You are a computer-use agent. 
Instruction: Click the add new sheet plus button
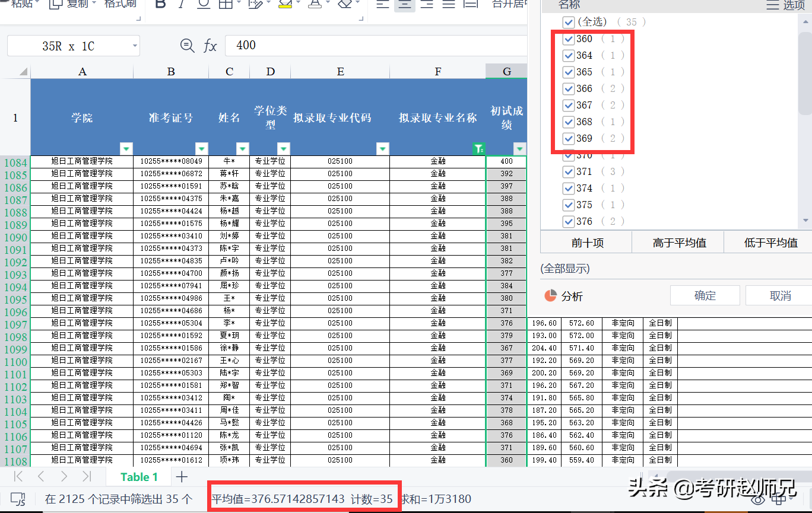coord(182,476)
